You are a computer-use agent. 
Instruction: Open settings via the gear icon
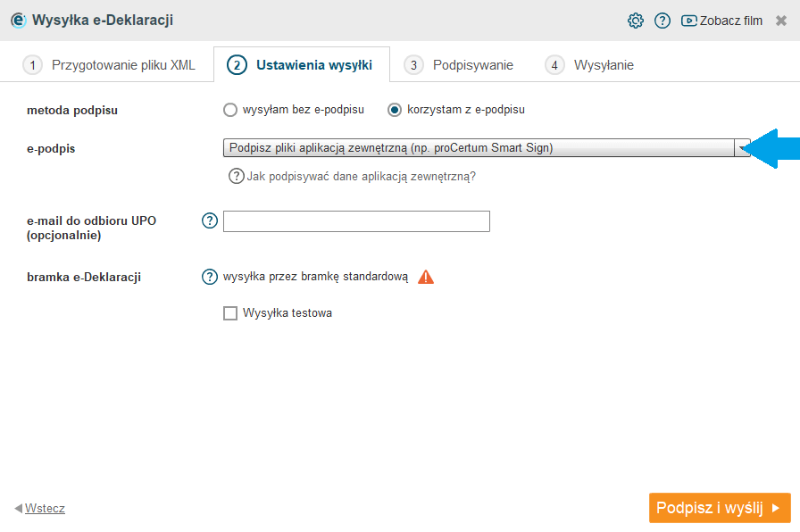[635, 21]
